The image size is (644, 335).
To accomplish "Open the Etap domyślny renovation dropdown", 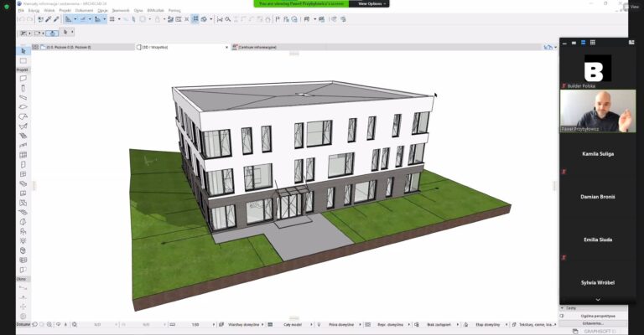I will 488,324.
